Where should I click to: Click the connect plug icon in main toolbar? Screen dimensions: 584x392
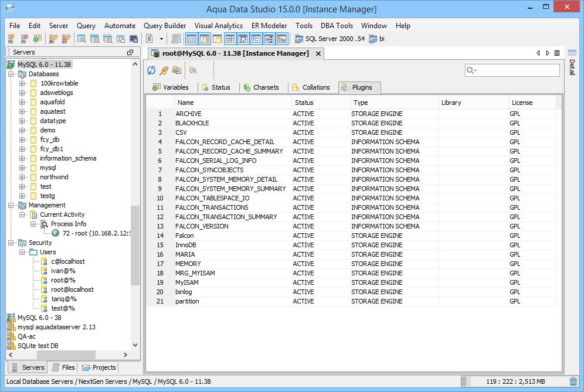53,39
